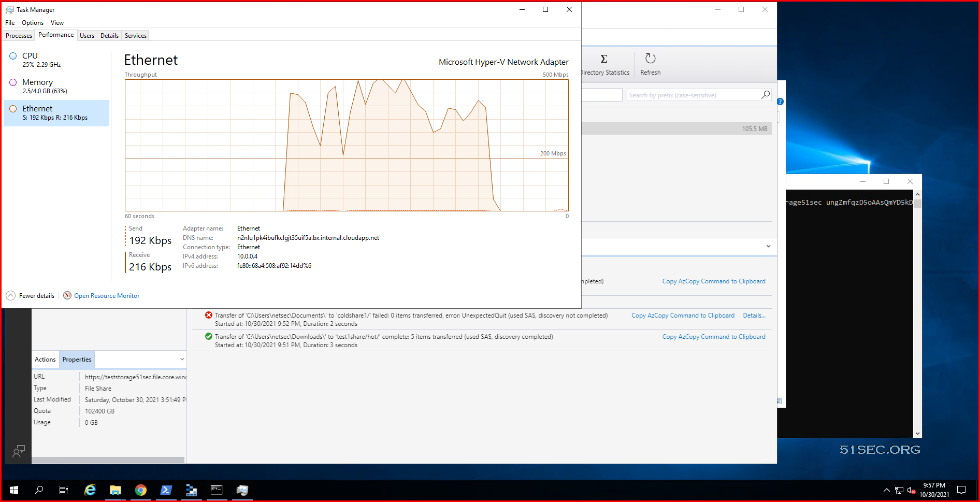
Task: Open Task View from taskbar
Action: coord(64,490)
